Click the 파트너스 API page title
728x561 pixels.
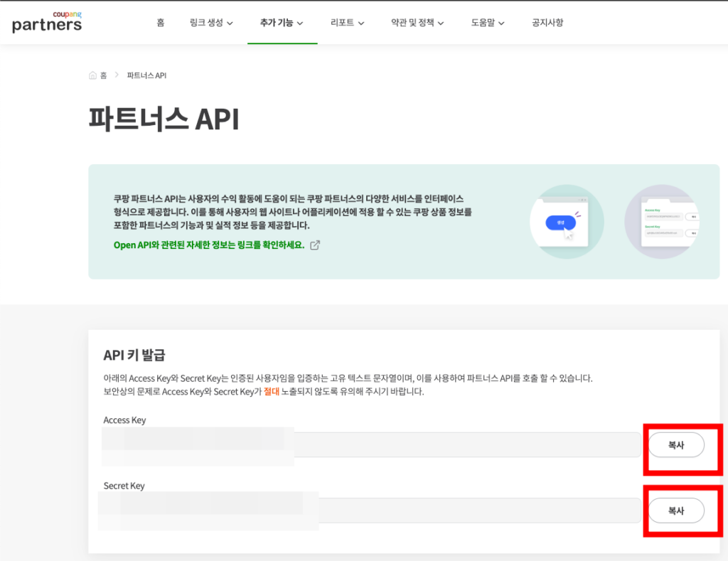164,119
